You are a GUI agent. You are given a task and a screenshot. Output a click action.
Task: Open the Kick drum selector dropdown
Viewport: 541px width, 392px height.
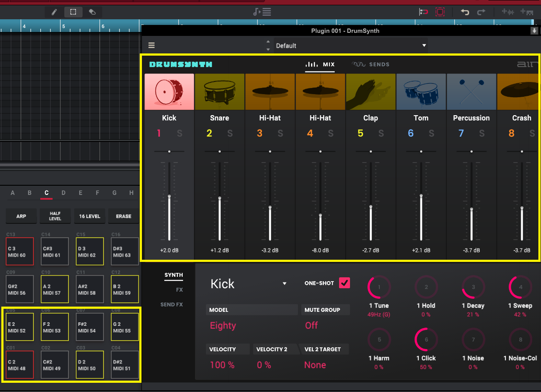point(249,284)
